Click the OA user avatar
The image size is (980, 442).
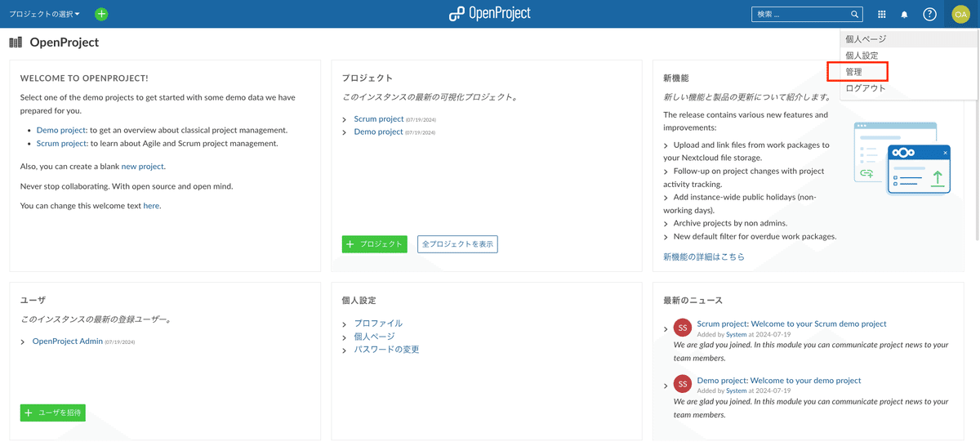[x=960, y=14]
